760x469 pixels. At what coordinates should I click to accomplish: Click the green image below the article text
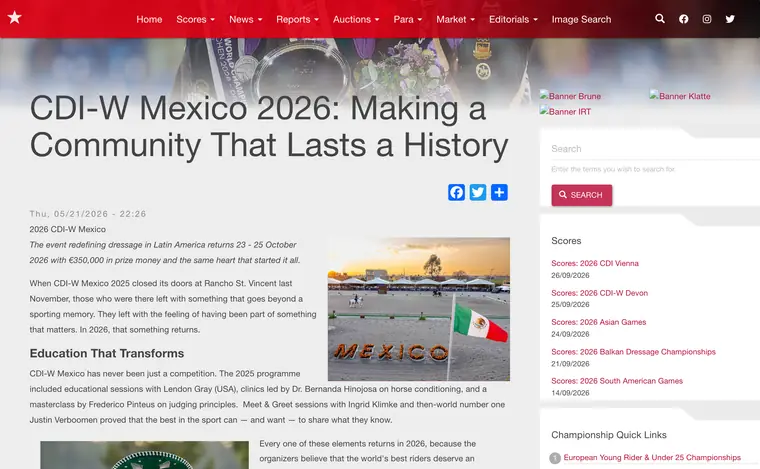coord(144,455)
